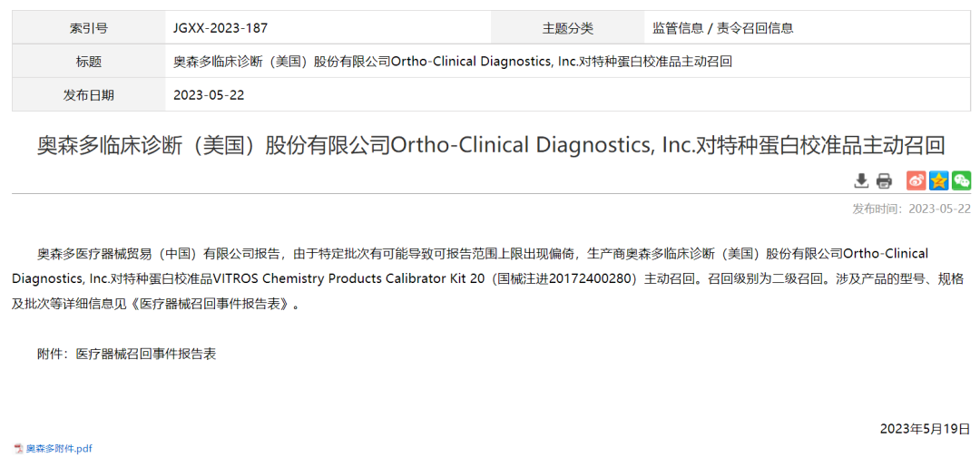
Task: Click the 2023-05-22 date in the table
Action: pyautogui.click(x=209, y=94)
